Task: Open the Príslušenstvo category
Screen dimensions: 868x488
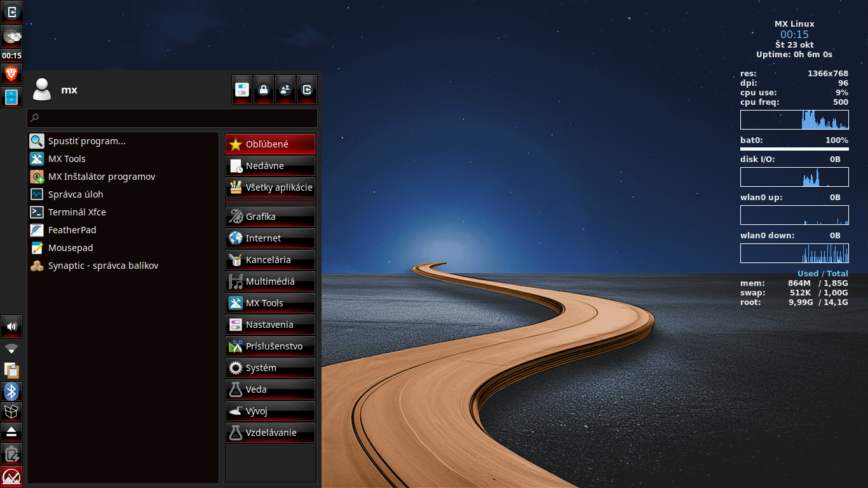Action: click(271, 346)
